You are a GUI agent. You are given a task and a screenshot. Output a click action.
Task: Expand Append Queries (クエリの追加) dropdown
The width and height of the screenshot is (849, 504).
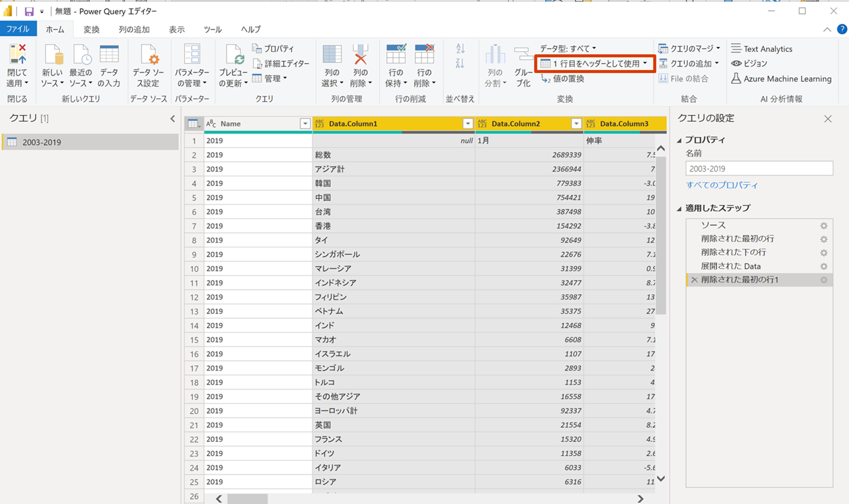(717, 63)
